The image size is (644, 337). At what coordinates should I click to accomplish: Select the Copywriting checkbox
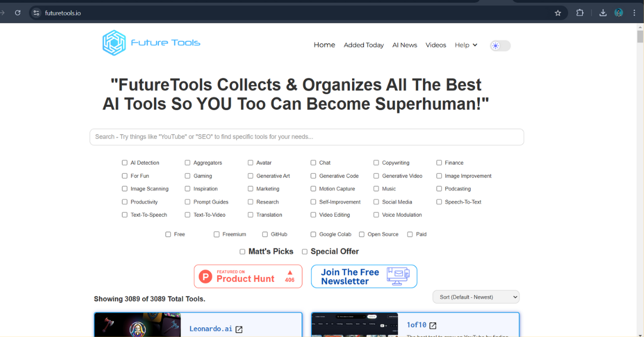point(376,163)
